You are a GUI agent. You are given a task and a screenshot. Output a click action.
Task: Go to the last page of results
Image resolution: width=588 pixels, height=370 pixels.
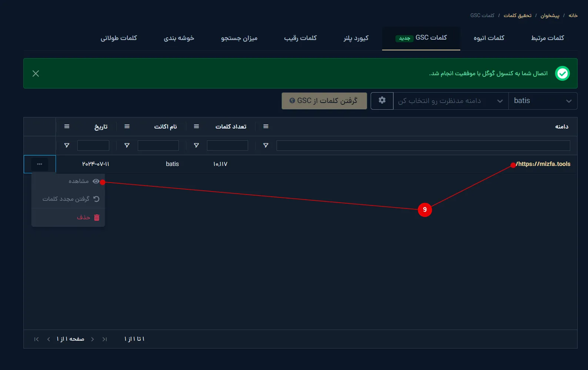tap(105, 339)
